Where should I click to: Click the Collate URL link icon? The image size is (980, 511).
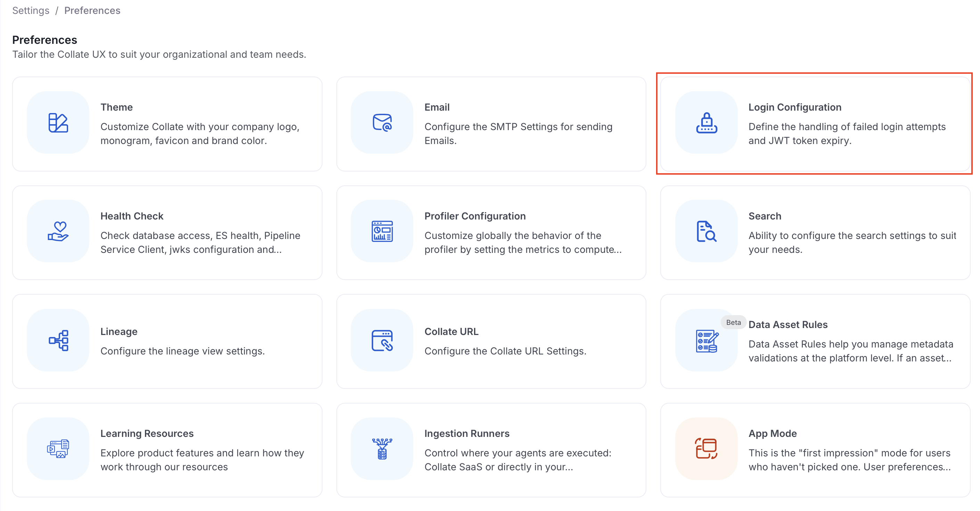click(x=382, y=340)
